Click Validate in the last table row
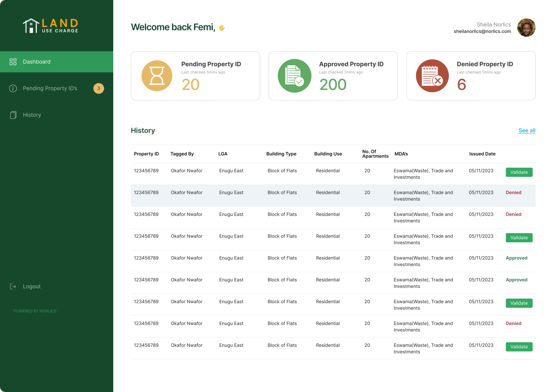551x392 pixels. click(x=519, y=347)
